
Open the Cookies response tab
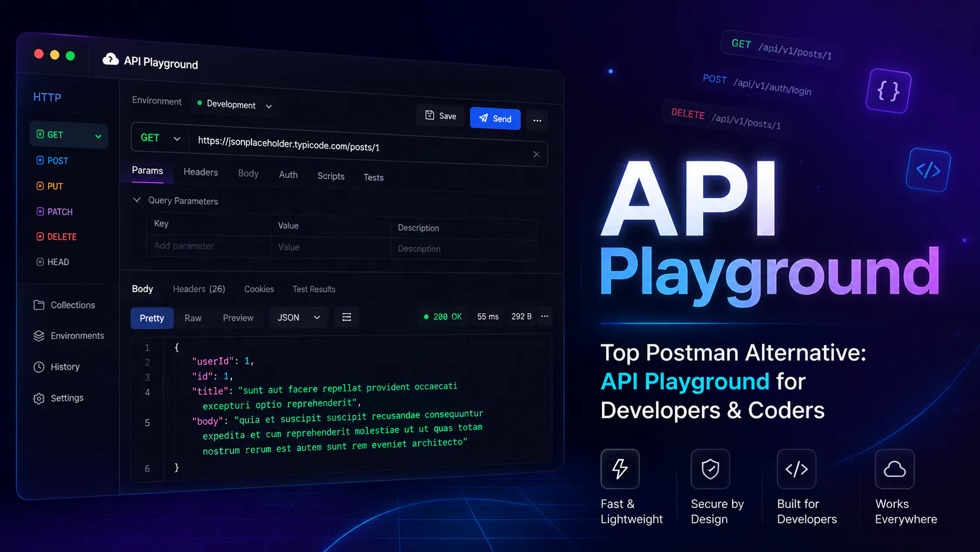(x=259, y=289)
